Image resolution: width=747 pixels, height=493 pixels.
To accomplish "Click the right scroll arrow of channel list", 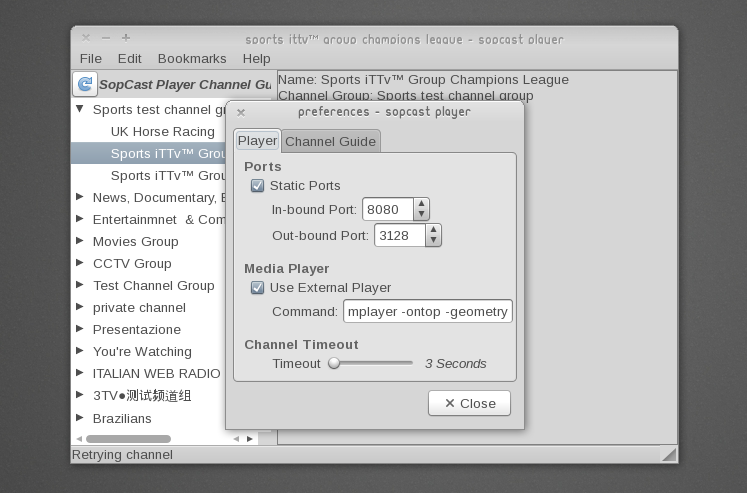I will coord(250,439).
